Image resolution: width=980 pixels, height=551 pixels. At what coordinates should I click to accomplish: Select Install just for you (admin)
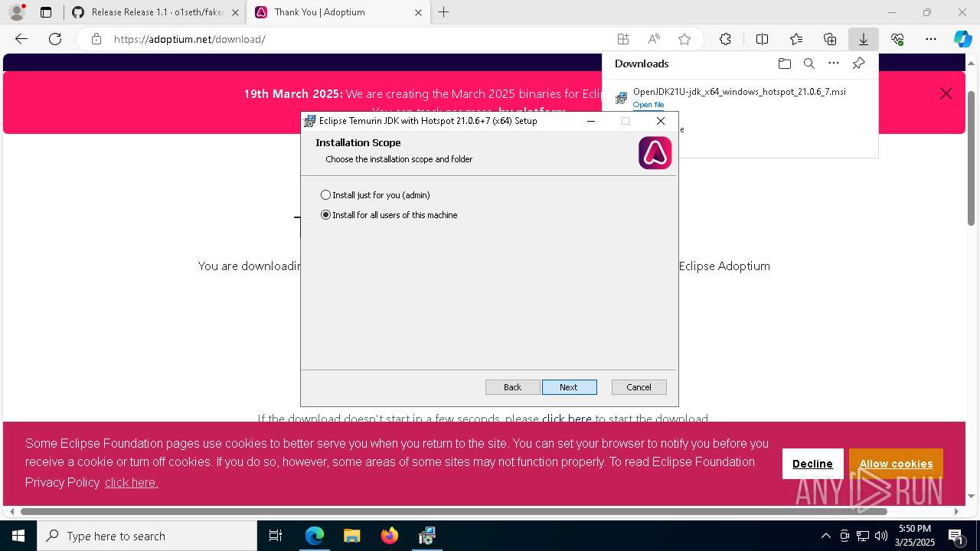[x=375, y=195]
